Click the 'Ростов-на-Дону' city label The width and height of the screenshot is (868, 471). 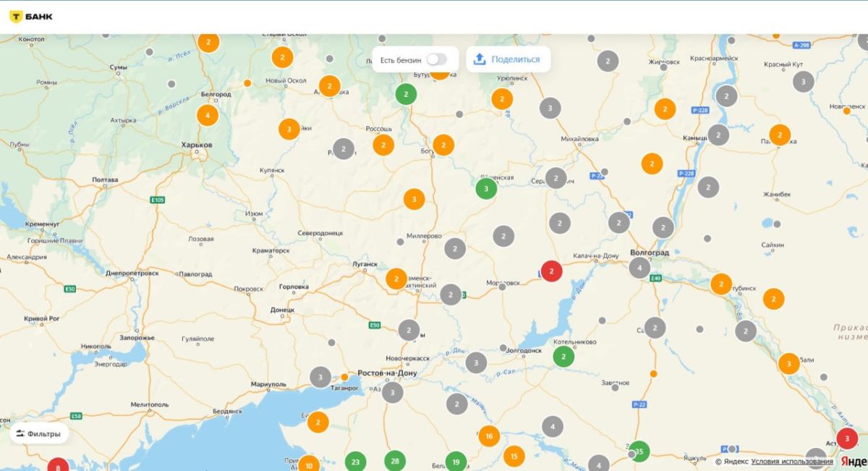point(388,373)
